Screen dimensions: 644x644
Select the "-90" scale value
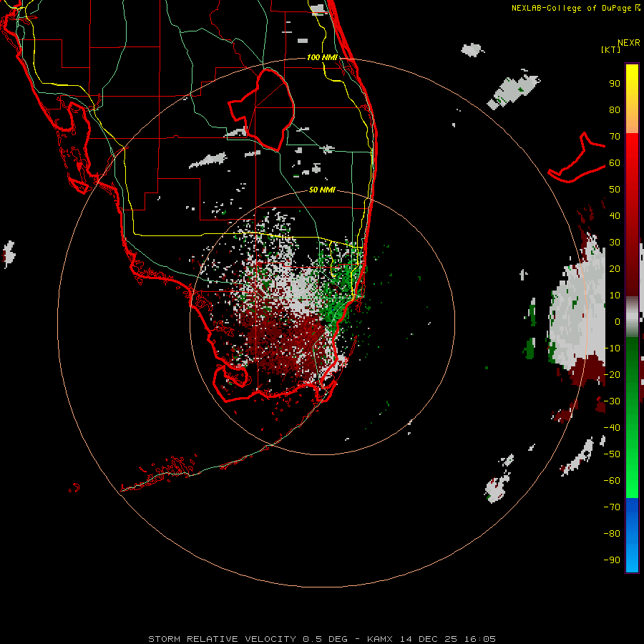[612, 560]
